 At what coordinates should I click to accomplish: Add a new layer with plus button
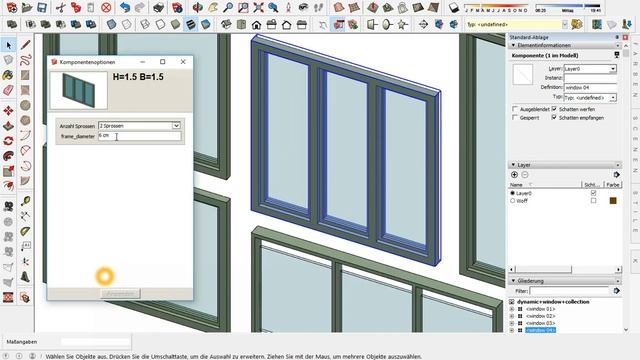(x=514, y=175)
